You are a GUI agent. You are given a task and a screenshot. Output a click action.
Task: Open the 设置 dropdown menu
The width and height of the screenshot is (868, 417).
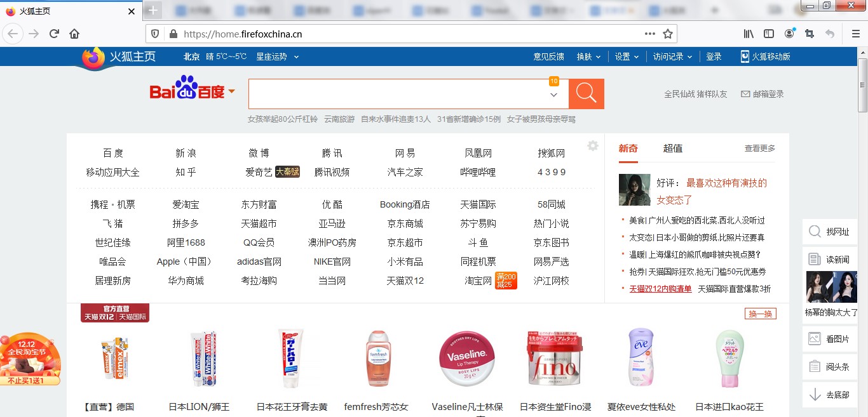pyautogui.click(x=627, y=56)
